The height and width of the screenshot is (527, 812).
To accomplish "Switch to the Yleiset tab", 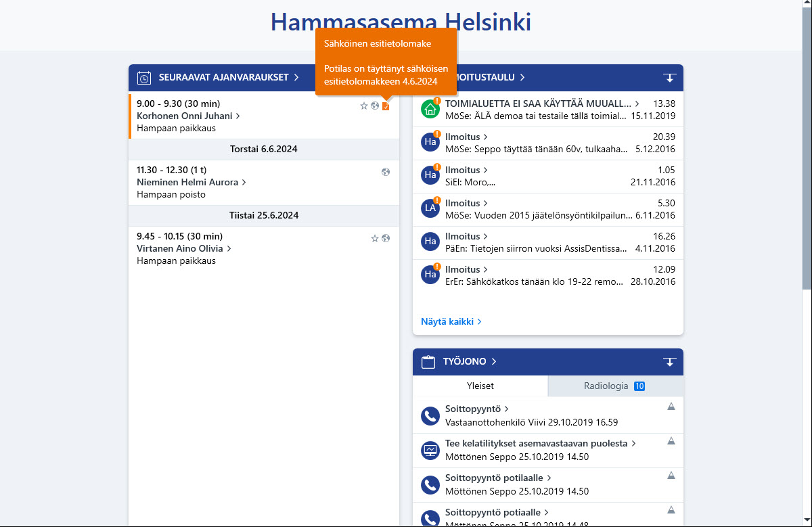I will coord(480,386).
